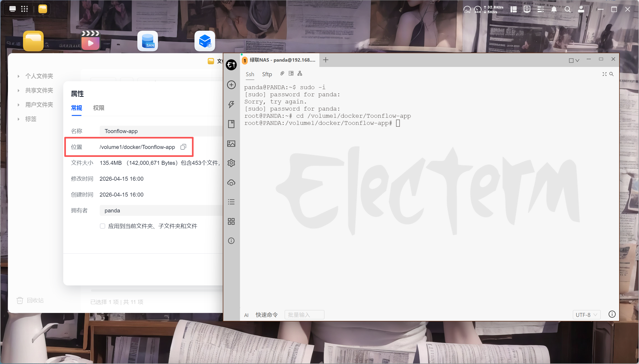Image resolution: width=639 pixels, height=364 pixels.
Task: Switch to the 权限 permissions tab
Action: [99, 108]
